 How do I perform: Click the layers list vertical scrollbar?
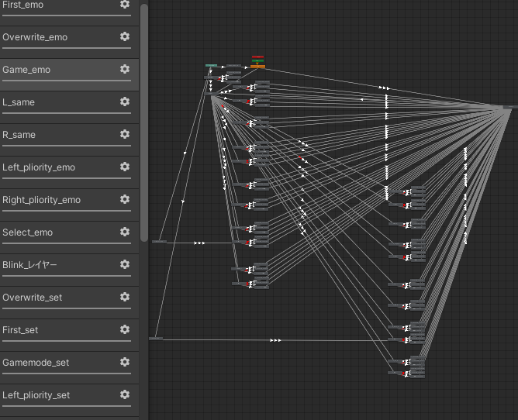pos(144,123)
